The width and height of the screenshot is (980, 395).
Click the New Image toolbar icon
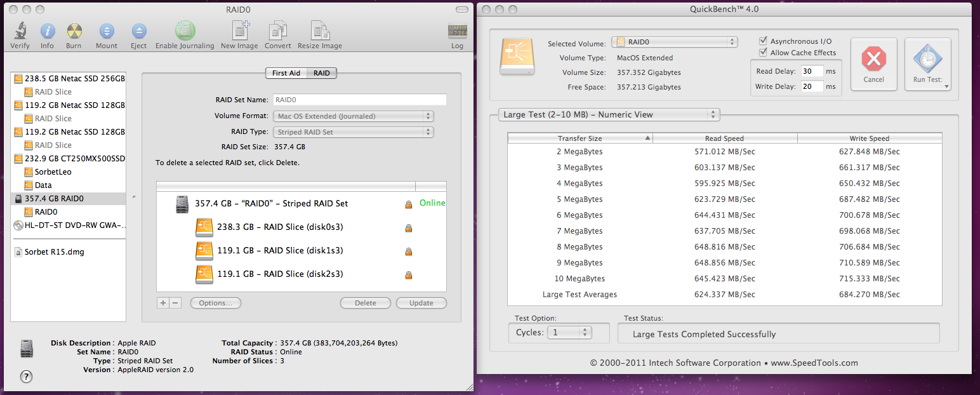[x=239, y=30]
